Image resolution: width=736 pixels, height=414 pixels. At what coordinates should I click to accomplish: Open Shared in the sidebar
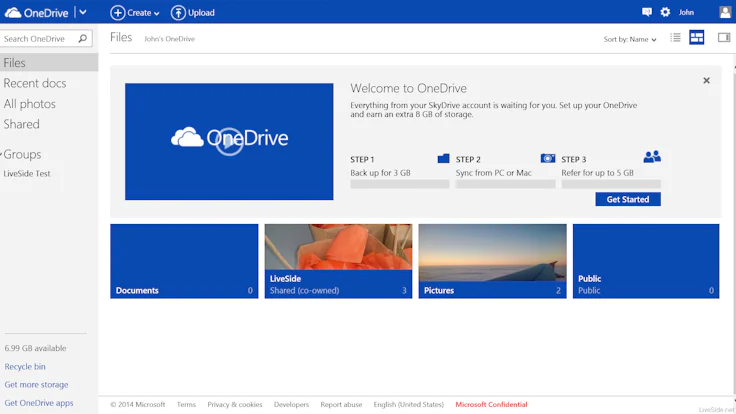(x=22, y=124)
